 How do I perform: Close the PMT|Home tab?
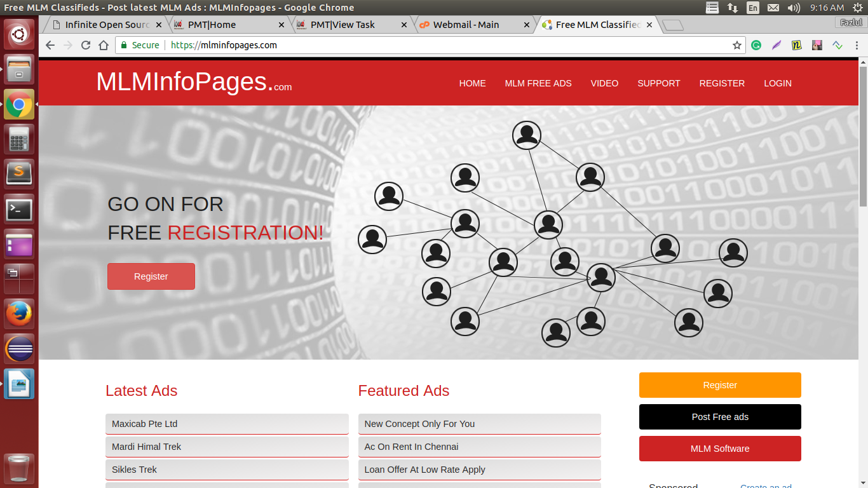click(x=281, y=25)
